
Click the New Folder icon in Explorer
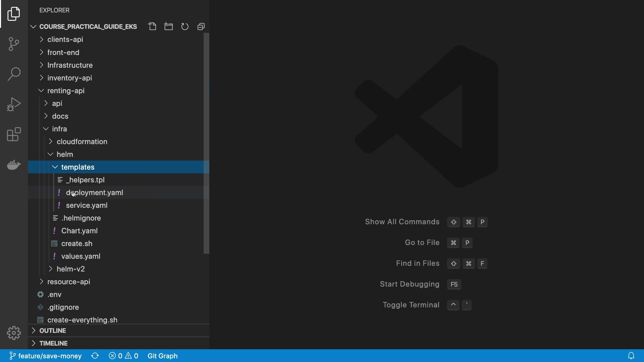click(168, 26)
